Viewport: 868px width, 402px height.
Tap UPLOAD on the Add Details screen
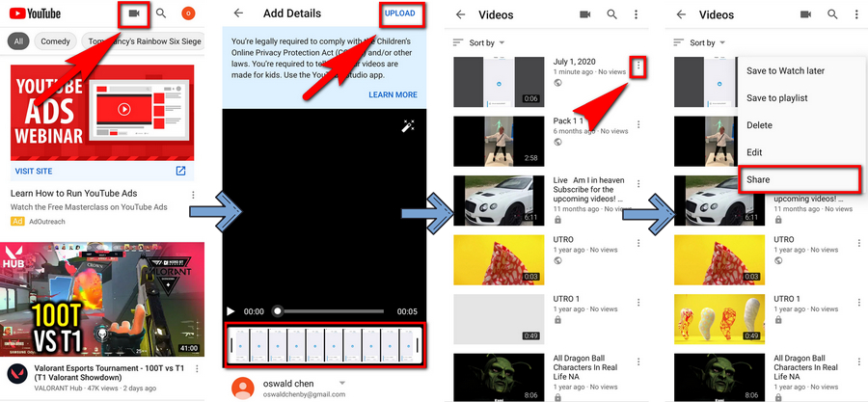400,13
